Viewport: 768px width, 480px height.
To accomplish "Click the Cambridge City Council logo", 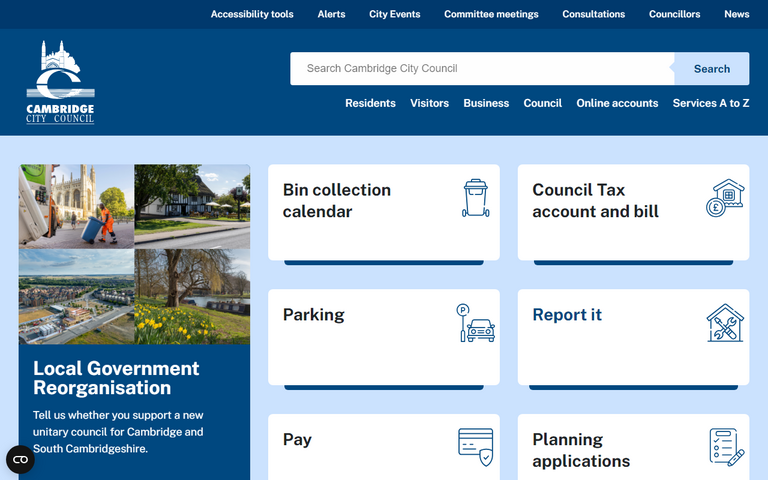I will point(60,83).
